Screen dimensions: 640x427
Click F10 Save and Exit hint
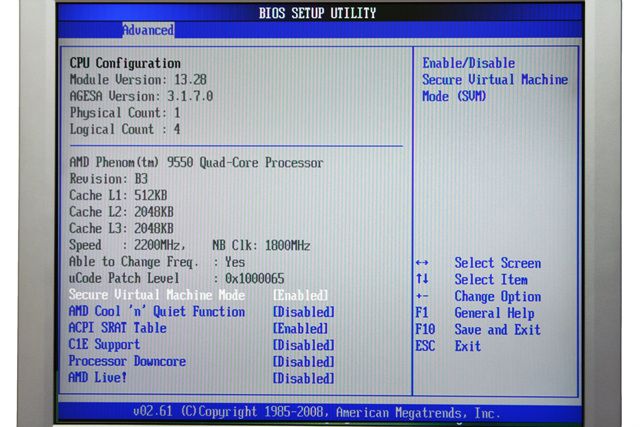[478, 329]
